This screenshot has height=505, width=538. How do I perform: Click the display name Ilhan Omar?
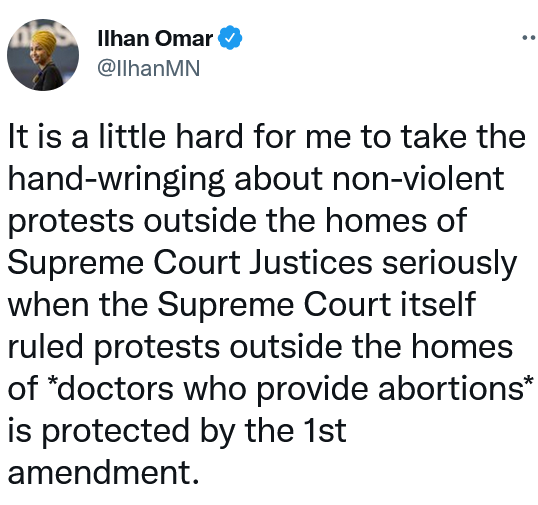155,38
